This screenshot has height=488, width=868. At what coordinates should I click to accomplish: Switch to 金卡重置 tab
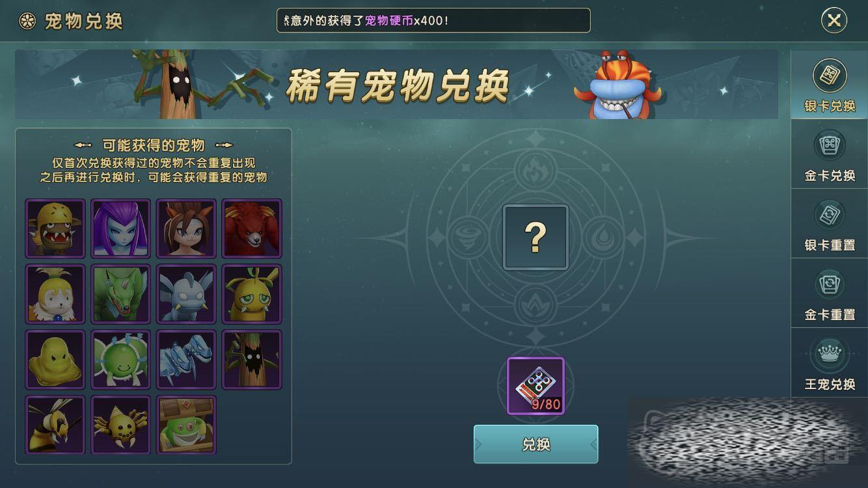830,294
